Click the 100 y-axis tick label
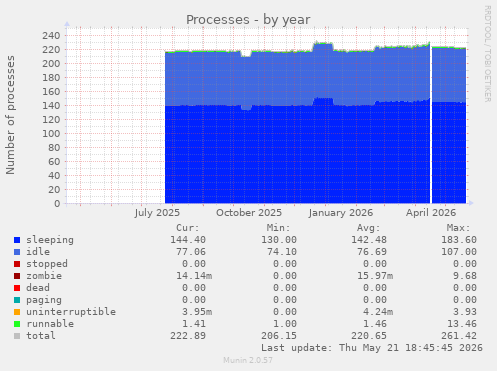The image size is (497, 371). click(51, 134)
